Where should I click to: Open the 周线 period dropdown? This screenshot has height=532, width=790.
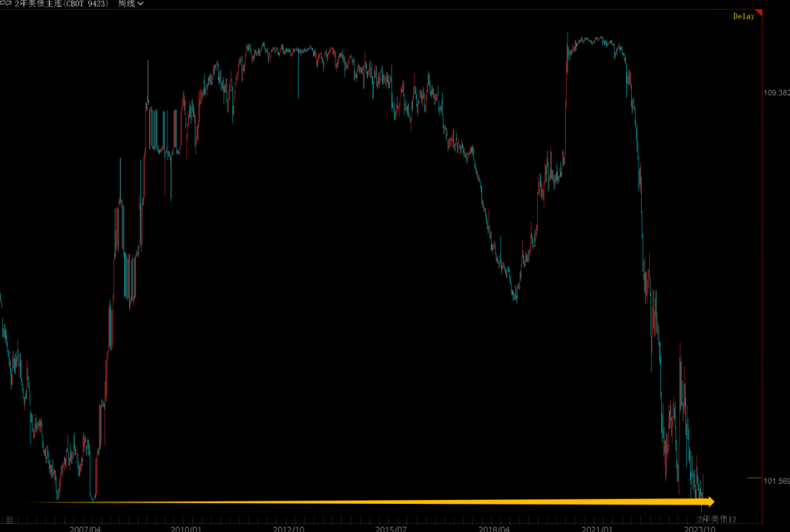pos(131,4)
